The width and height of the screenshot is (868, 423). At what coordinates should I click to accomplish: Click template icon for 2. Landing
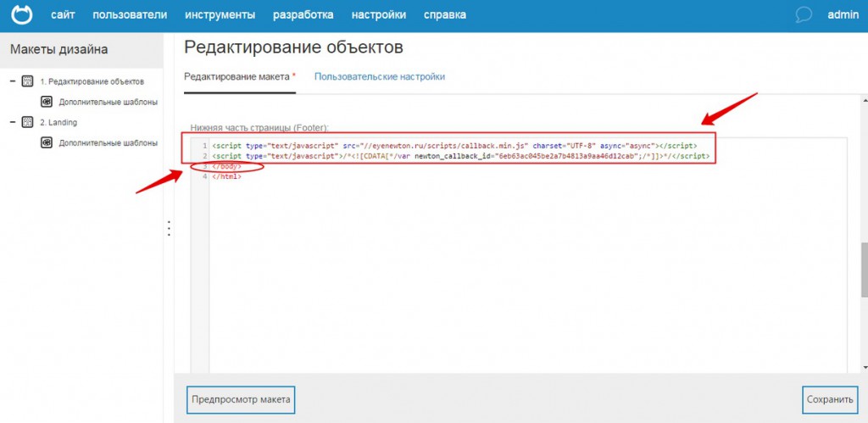(x=27, y=122)
